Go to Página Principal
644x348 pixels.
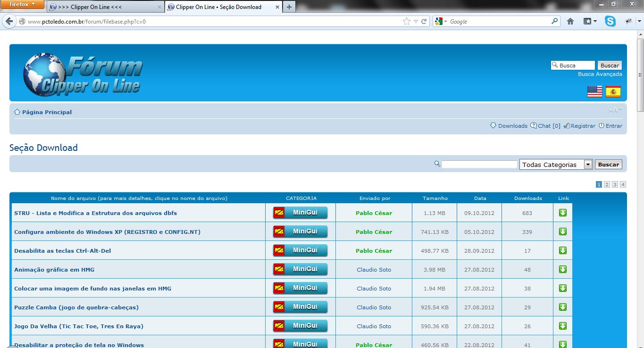tap(47, 112)
